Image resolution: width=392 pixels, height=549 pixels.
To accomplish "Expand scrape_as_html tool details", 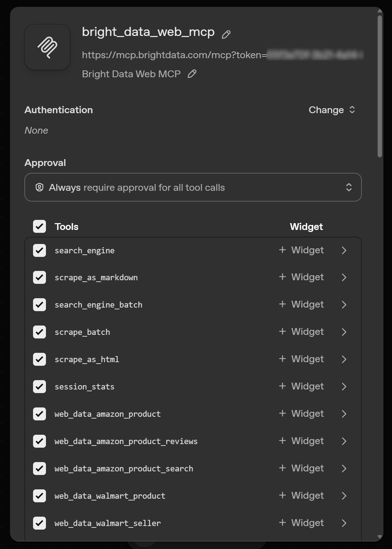I will (344, 359).
